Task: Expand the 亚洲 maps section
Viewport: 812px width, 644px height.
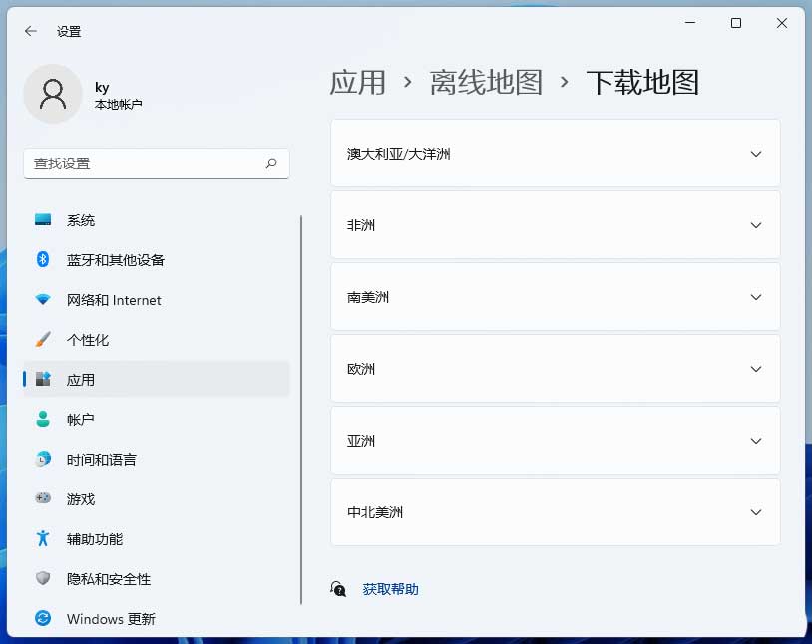Action: coord(755,441)
